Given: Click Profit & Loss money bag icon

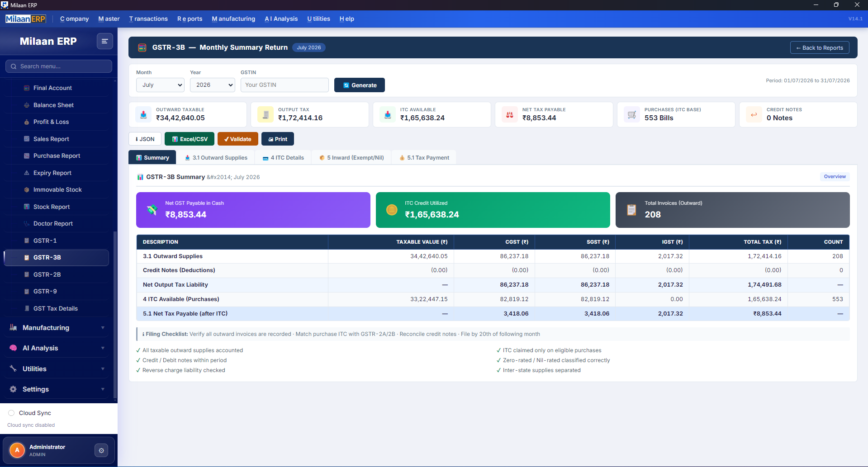Looking at the screenshot, I should tap(27, 122).
